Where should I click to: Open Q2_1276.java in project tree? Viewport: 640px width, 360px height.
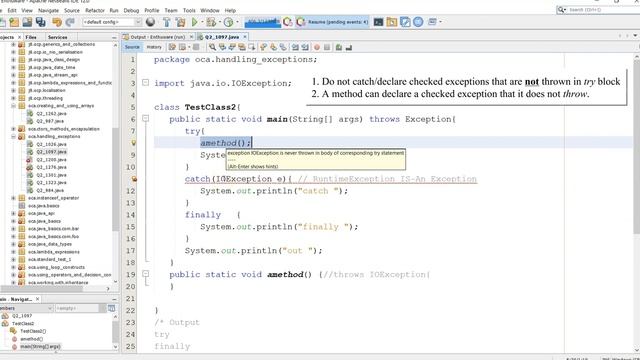(x=51, y=167)
